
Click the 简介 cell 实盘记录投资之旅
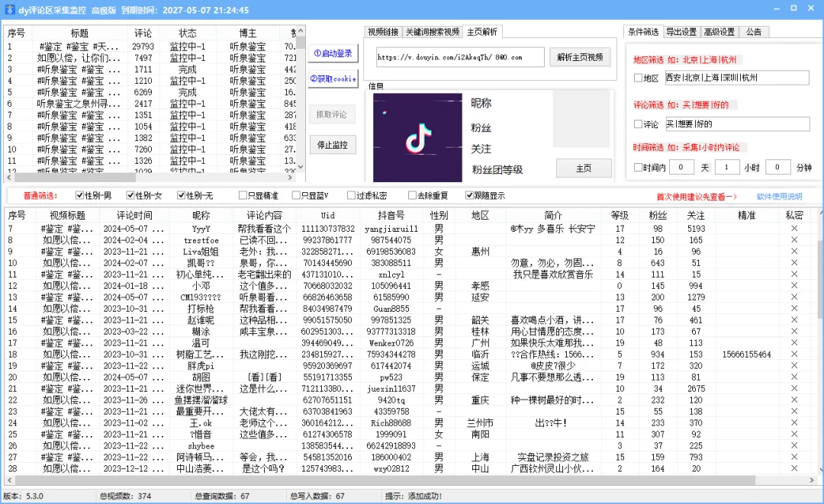pyautogui.click(x=553, y=457)
